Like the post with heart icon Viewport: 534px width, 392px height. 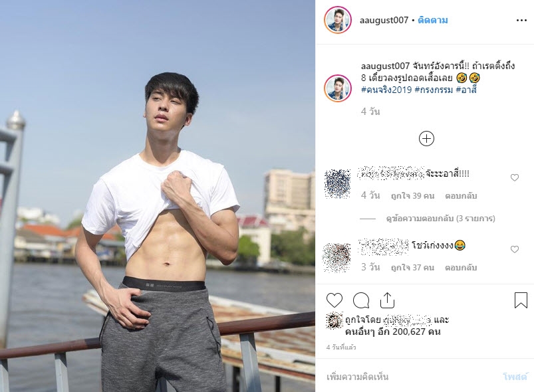coord(334,300)
